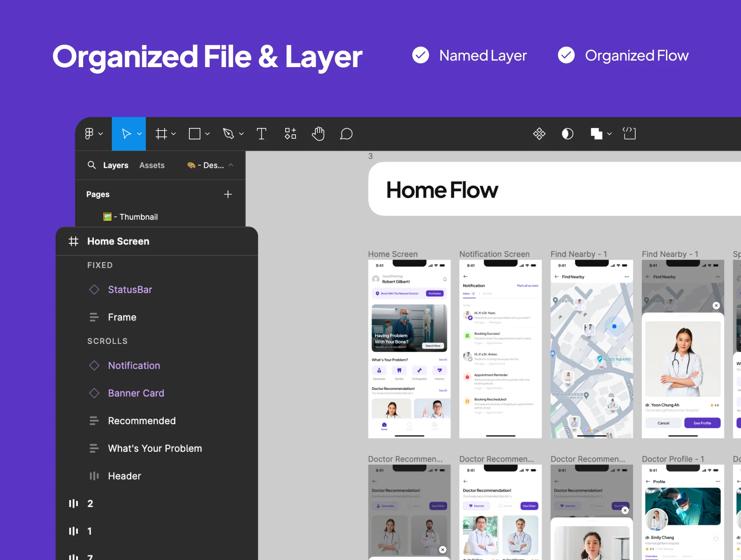Click Cancel button in Find Nearby artboard
Screen dimensions: 741x560
[x=663, y=423]
